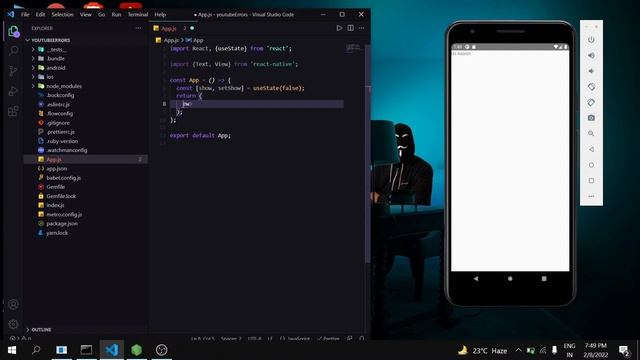Click the emulator volume up button
Screen dimensions: 640x360
coord(591,55)
